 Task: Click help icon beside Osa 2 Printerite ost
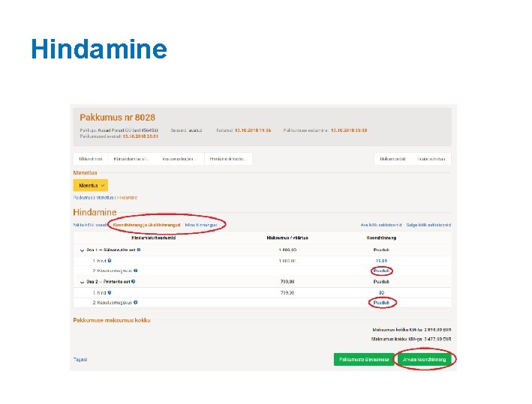(x=134, y=281)
